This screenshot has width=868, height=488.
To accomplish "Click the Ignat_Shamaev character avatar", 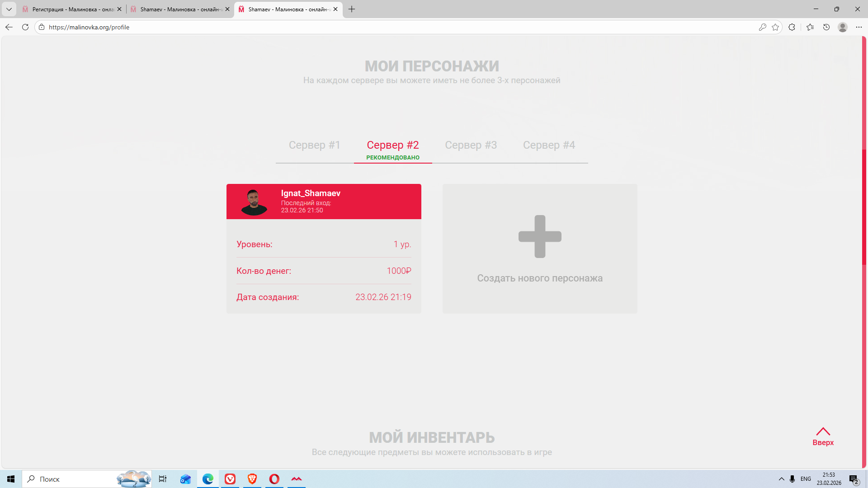I will tap(254, 202).
